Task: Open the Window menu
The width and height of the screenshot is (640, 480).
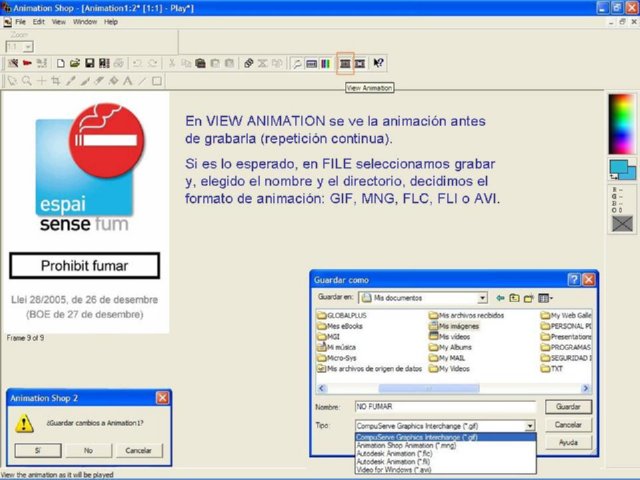Action: [85, 22]
